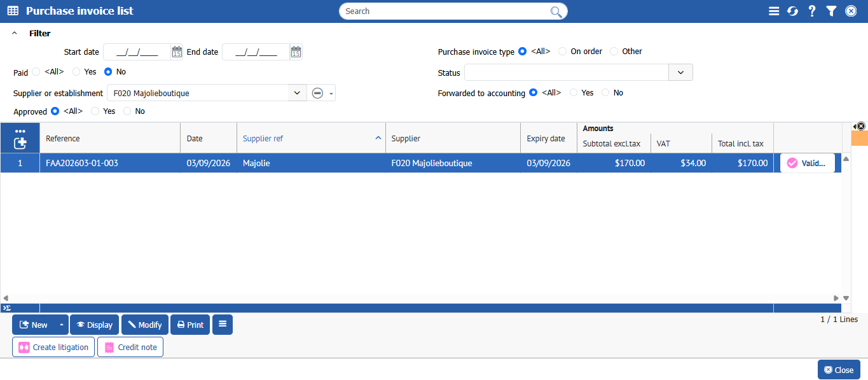The width and height of the screenshot is (868, 380).
Task: Click the Modify button
Action: [145, 325]
